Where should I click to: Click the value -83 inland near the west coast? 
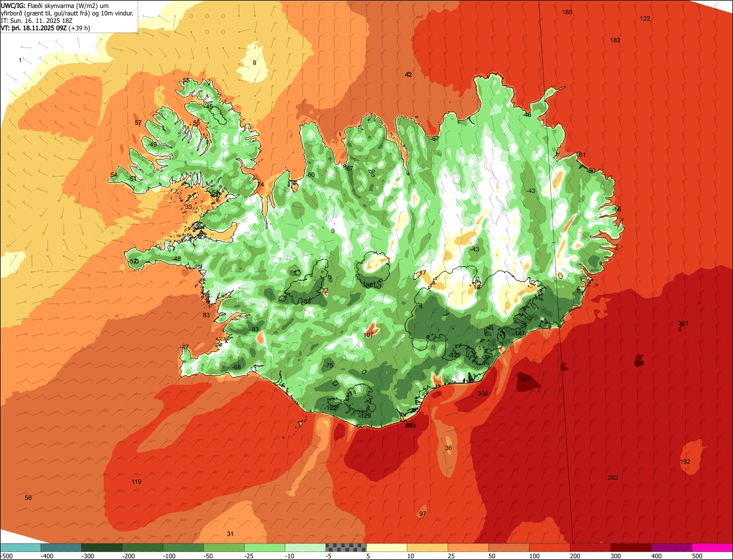click(254, 329)
